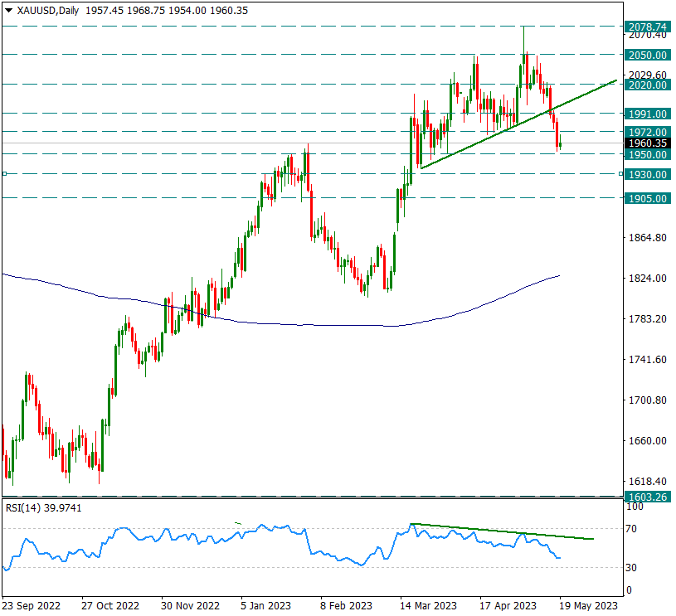Select the 1991.00 price level label
The width and height of the screenshot is (676, 616).
648,114
